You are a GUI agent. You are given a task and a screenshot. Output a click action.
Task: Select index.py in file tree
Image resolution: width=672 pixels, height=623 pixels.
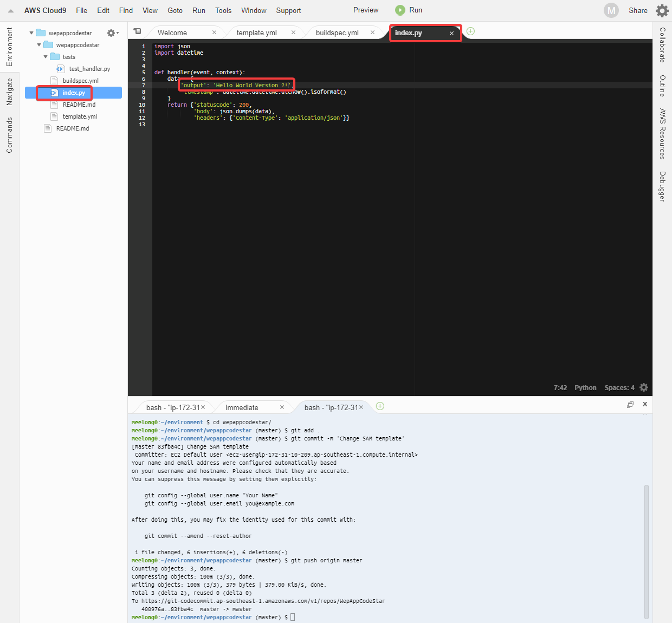pos(73,93)
